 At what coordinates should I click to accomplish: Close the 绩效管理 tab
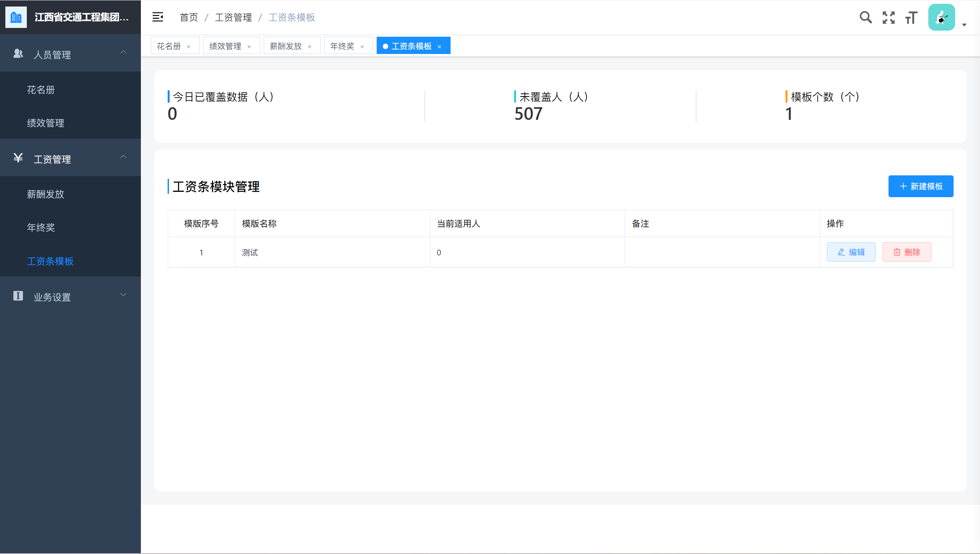pos(249,47)
